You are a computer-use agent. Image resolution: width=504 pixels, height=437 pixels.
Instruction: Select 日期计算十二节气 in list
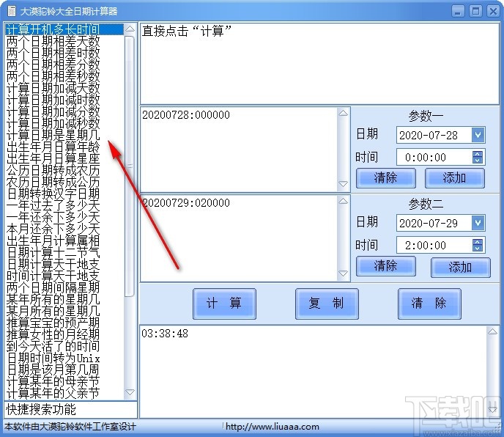(64, 253)
